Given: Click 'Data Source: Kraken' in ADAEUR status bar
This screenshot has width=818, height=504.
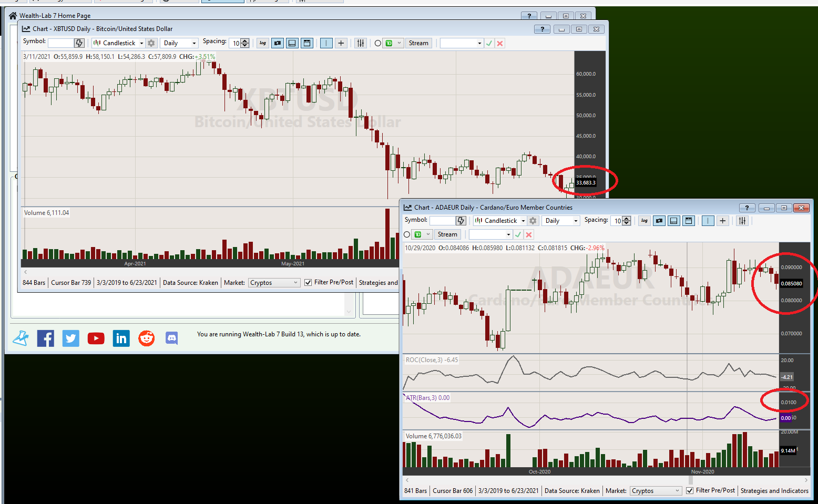Looking at the screenshot, I should coord(572,491).
